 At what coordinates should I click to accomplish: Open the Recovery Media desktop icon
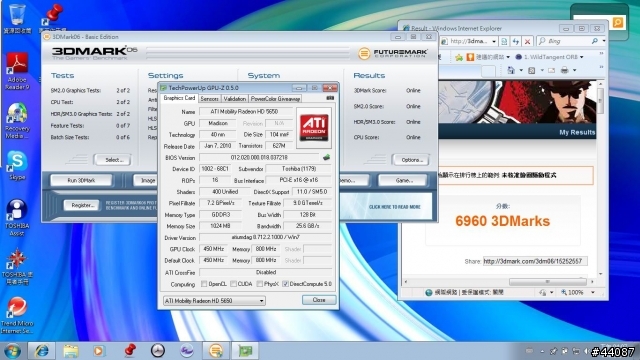[x=17, y=121]
